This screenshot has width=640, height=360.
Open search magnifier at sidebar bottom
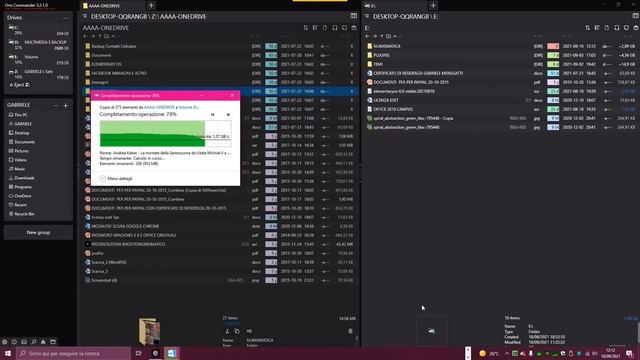tap(33, 342)
